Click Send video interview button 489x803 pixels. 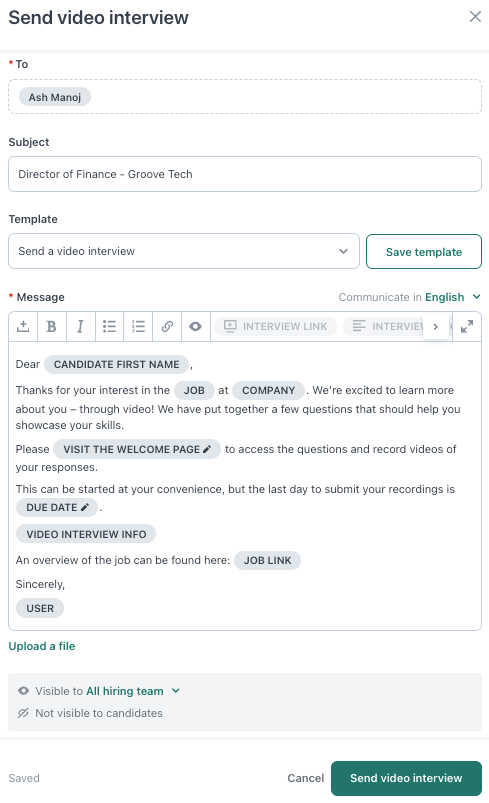[406, 778]
